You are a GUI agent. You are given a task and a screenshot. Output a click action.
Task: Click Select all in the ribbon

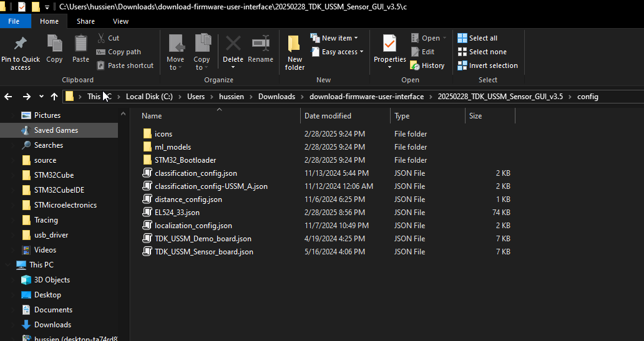(x=477, y=38)
